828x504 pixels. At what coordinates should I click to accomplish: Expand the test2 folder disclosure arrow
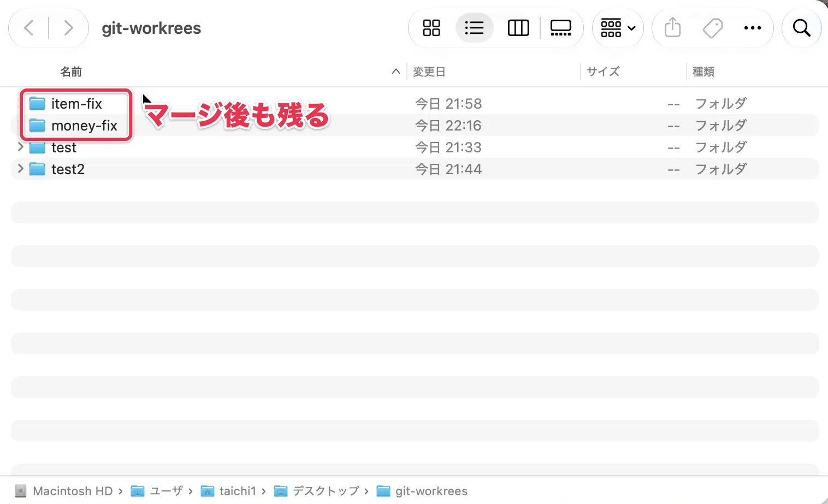[x=21, y=169]
